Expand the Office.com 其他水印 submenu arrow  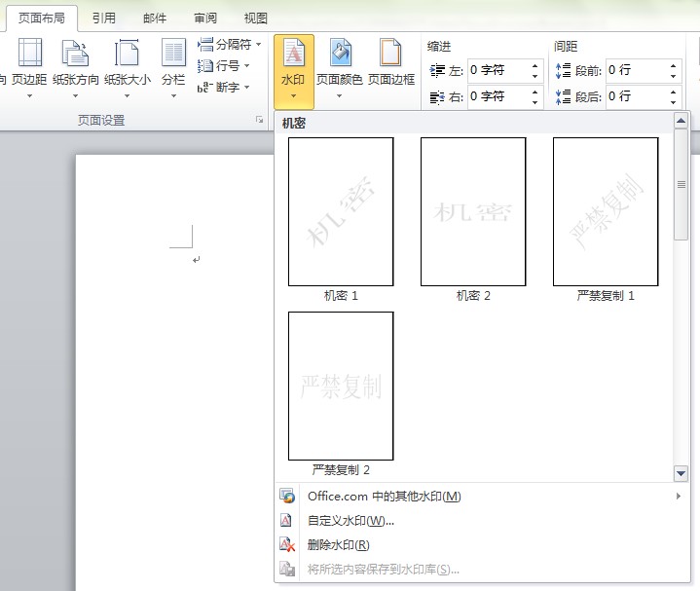[679, 496]
